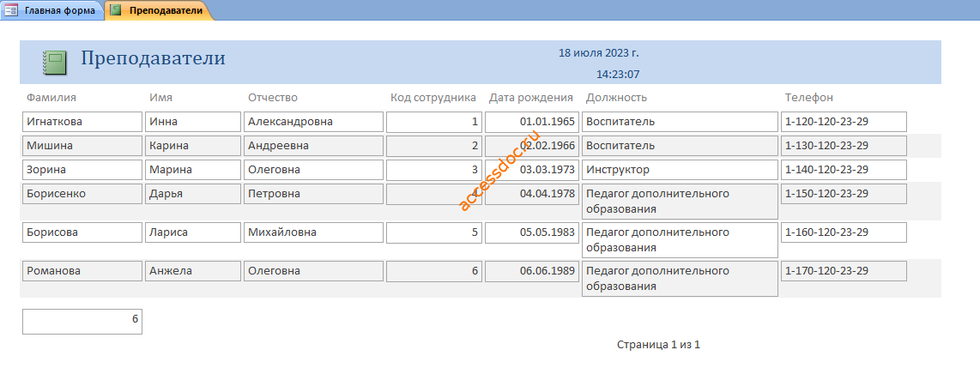Click the name field Анжела
The image size is (980, 374).
pyautogui.click(x=192, y=271)
